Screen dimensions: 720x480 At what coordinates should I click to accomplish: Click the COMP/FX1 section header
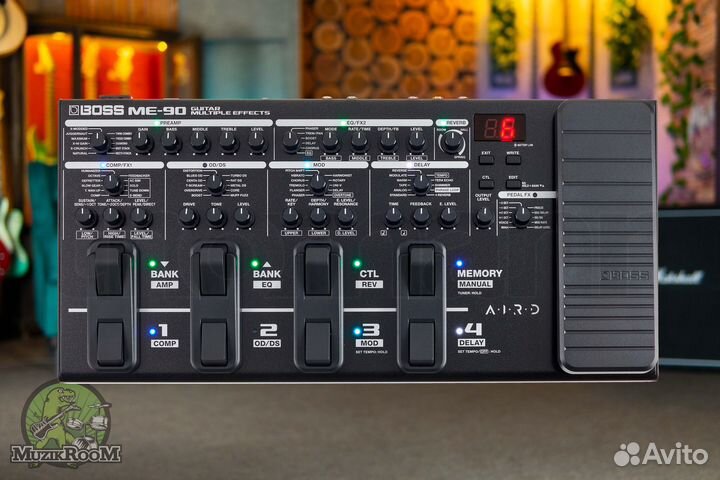click(114, 164)
